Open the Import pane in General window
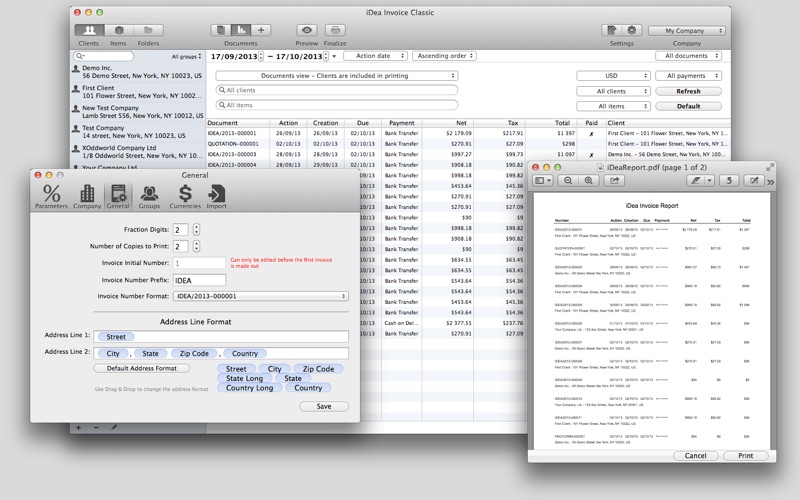 [216, 196]
